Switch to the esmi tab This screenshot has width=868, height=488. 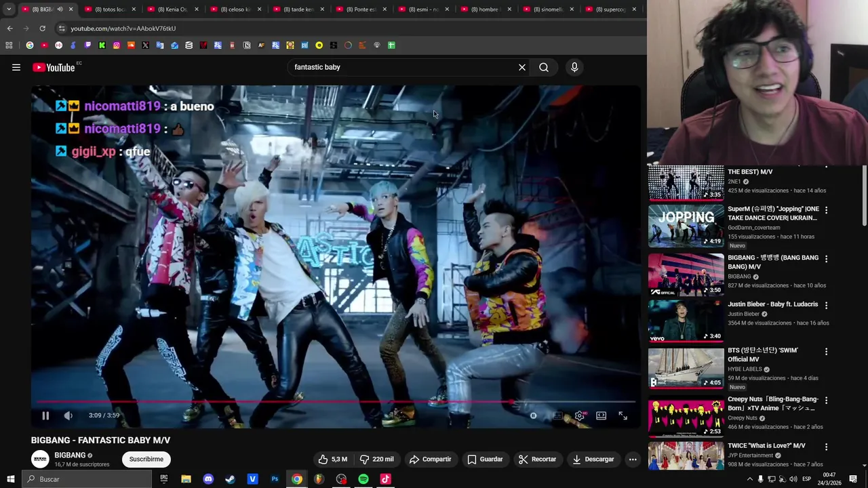pos(422,9)
